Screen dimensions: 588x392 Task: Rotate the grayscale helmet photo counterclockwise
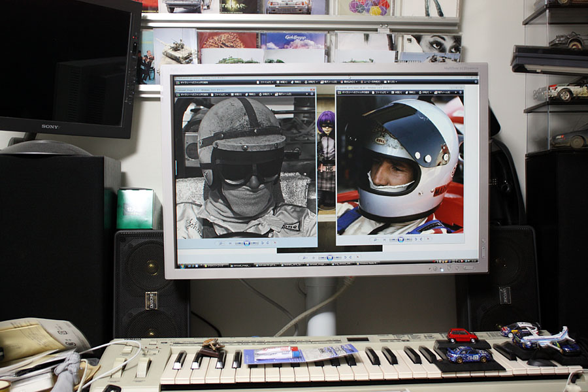pyautogui.click(x=263, y=243)
